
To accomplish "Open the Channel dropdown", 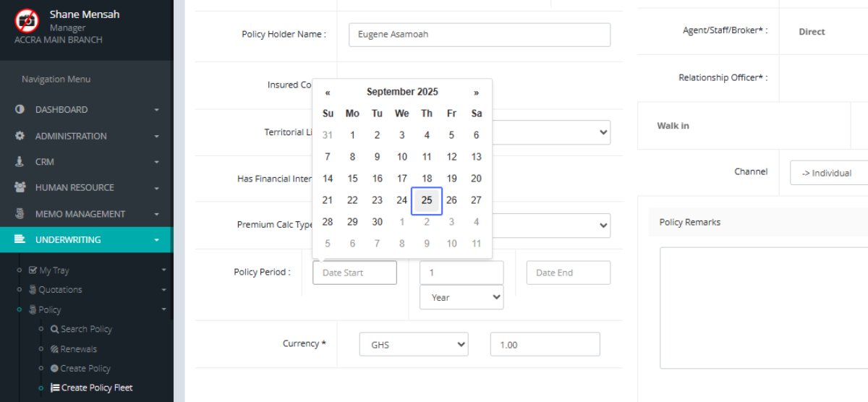I will click(x=829, y=174).
